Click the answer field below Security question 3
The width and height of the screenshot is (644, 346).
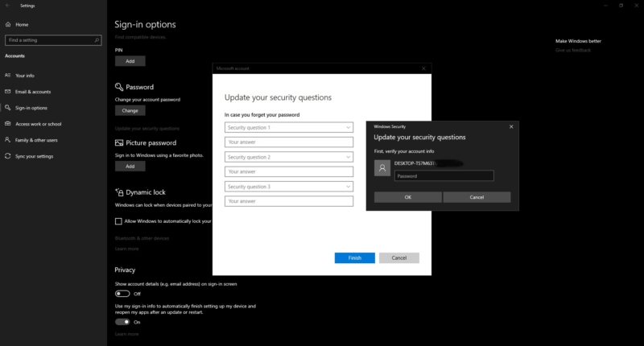click(289, 201)
